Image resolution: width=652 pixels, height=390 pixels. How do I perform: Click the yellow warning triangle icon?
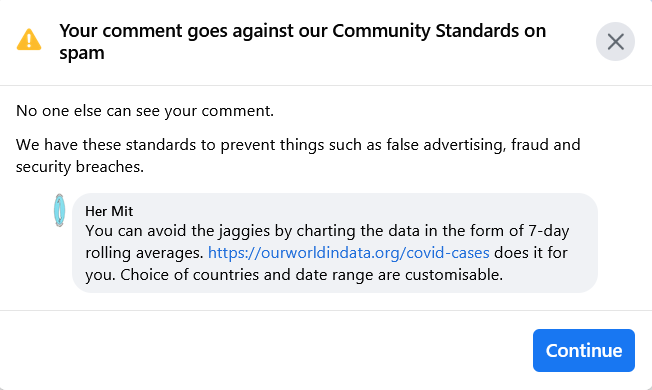click(x=29, y=39)
